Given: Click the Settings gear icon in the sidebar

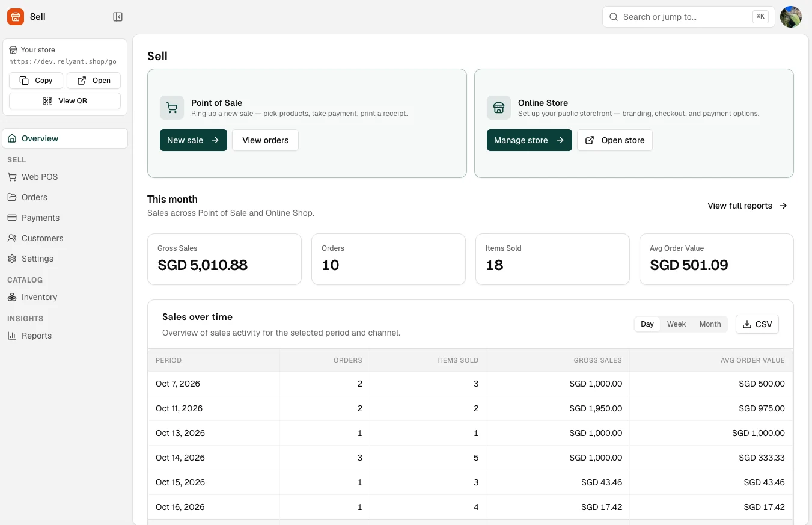Looking at the screenshot, I should (x=12, y=259).
